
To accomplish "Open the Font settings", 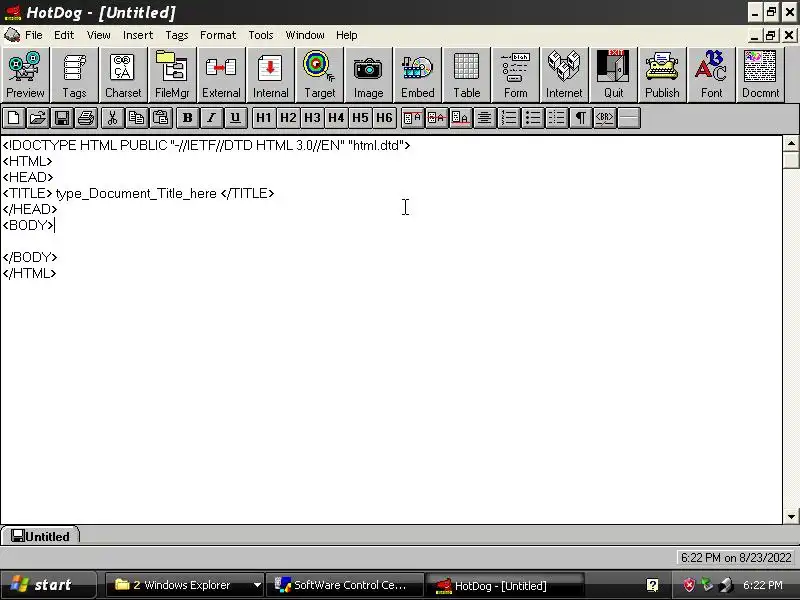I will click(711, 75).
